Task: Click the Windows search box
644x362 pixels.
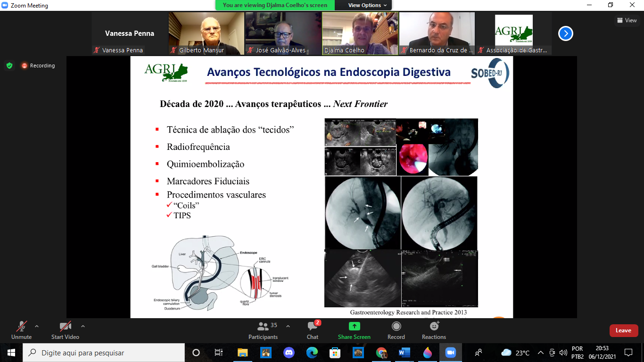Action: click(x=104, y=353)
